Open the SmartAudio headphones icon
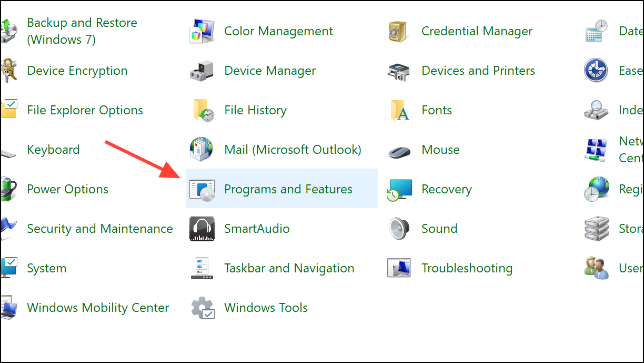The height and width of the screenshot is (363, 644). pos(202,229)
